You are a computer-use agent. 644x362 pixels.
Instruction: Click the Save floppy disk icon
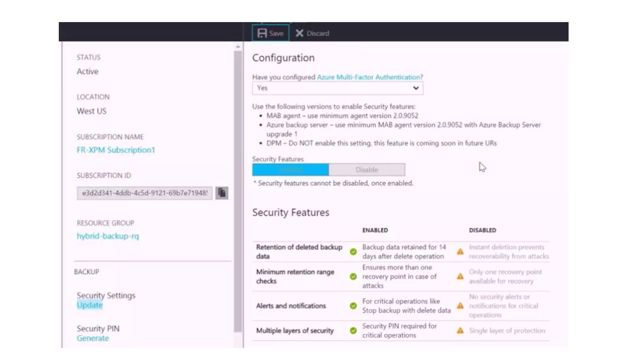[x=262, y=33]
